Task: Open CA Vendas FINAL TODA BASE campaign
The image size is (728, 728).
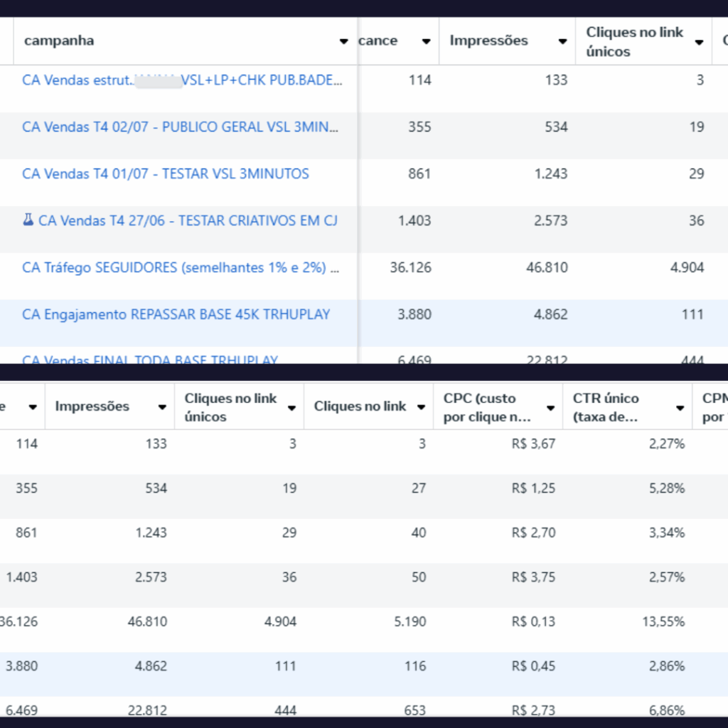Action: [x=149, y=359]
